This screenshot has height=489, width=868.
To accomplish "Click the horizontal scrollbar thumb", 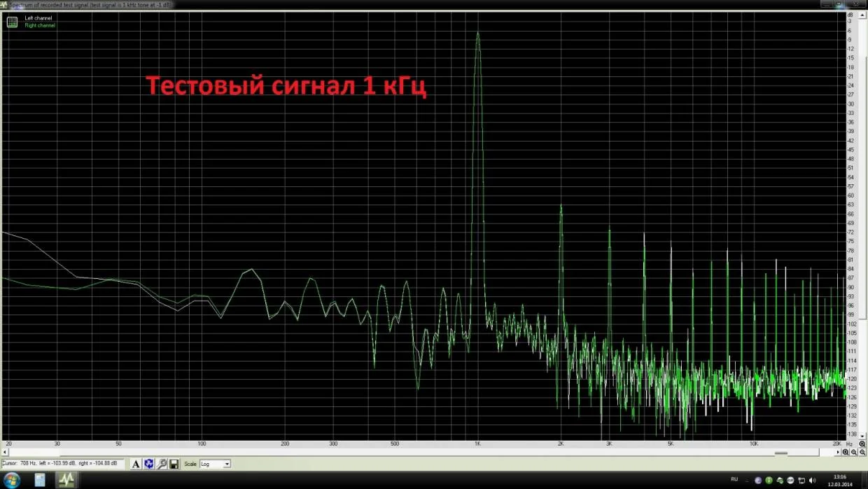I will coord(413,452).
